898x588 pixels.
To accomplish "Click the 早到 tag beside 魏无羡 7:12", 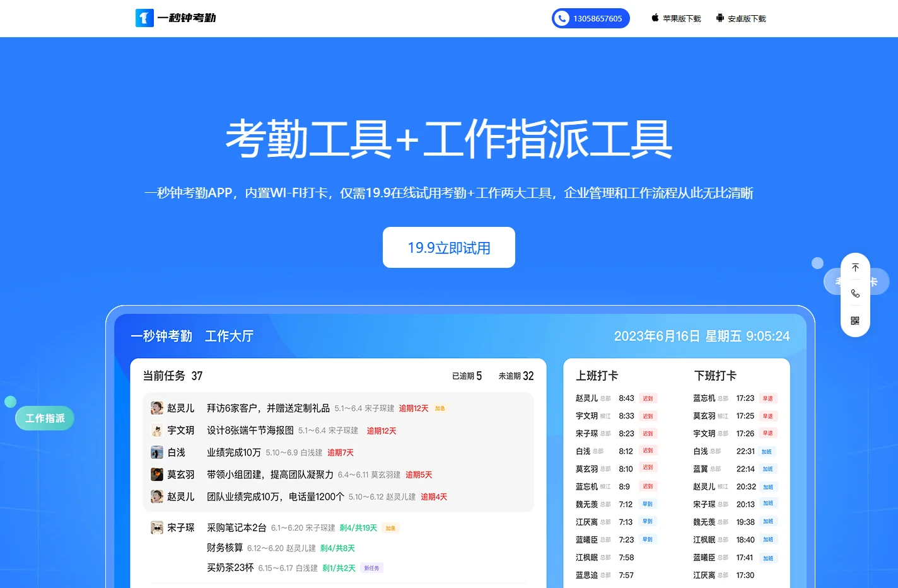I will point(648,504).
